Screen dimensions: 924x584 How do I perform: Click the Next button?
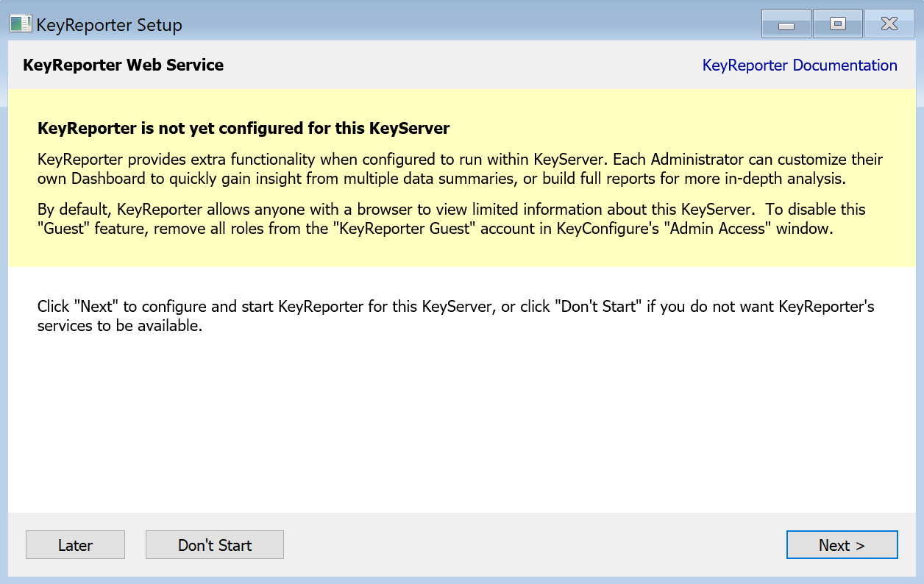pyautogui.click(x=842, y=545)
